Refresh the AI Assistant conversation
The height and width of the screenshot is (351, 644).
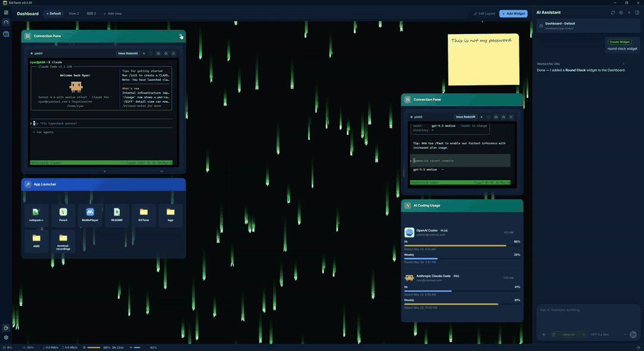point(613,13)
